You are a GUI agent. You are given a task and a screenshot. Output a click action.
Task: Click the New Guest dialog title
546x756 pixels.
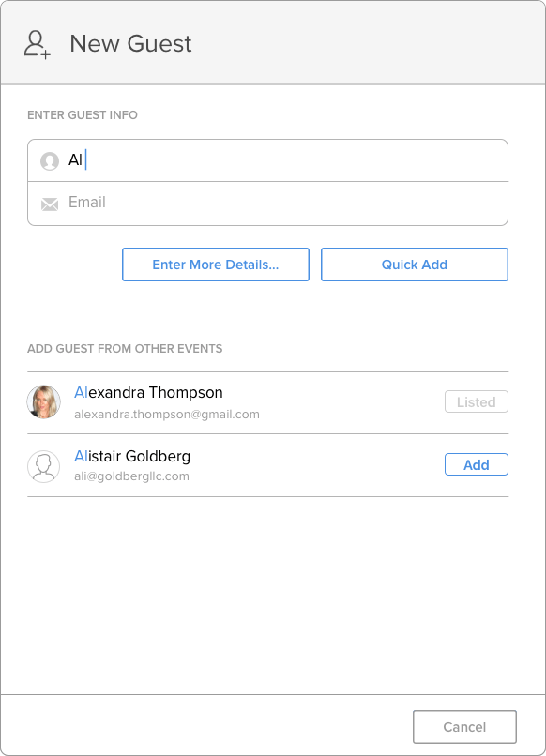tap(130, 43)
